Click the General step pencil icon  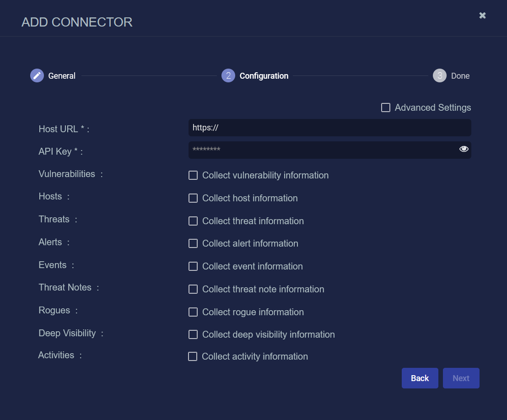[37, 75]
